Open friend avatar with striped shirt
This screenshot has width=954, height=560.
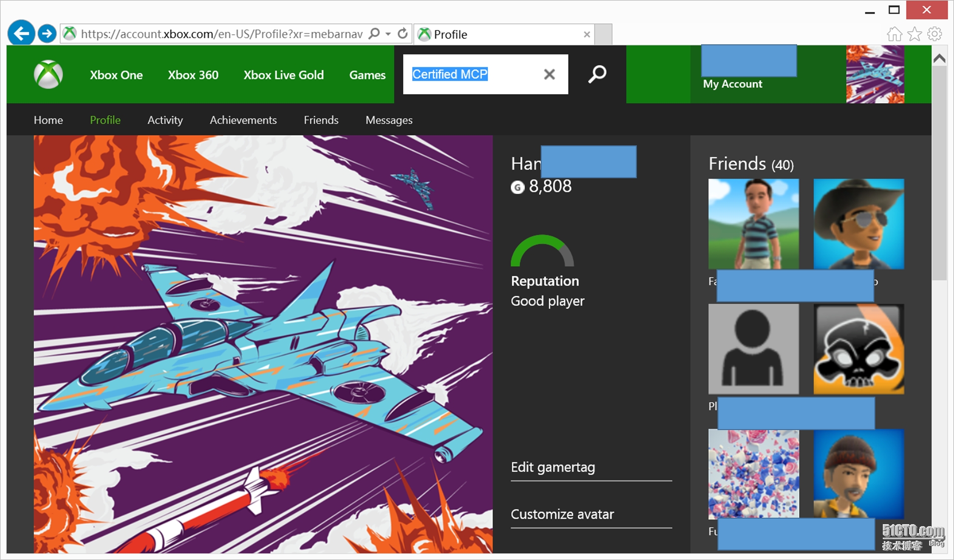click(x=754, y=224)
